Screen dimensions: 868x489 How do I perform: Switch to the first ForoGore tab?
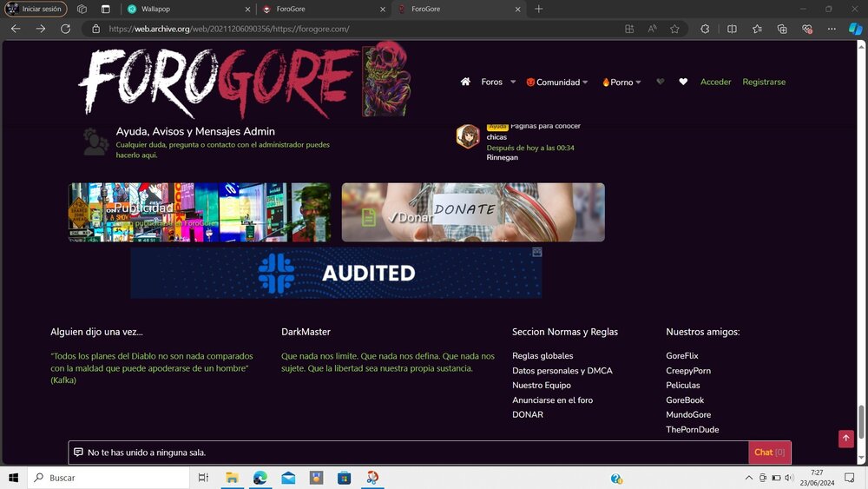(323, 9)
